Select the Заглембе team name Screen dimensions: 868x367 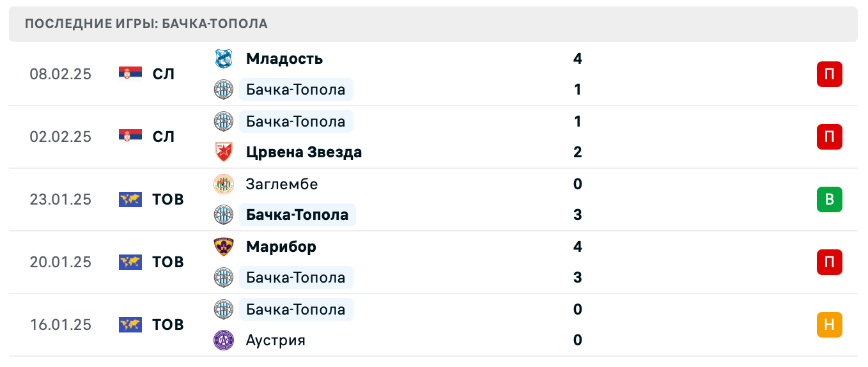281,184
